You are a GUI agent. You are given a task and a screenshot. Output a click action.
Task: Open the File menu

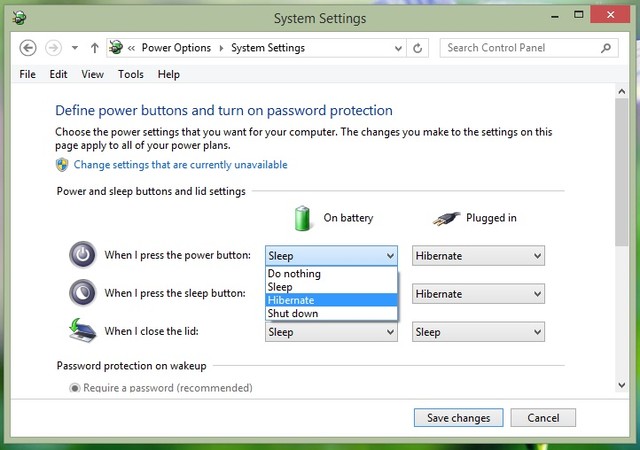point(27,74)
